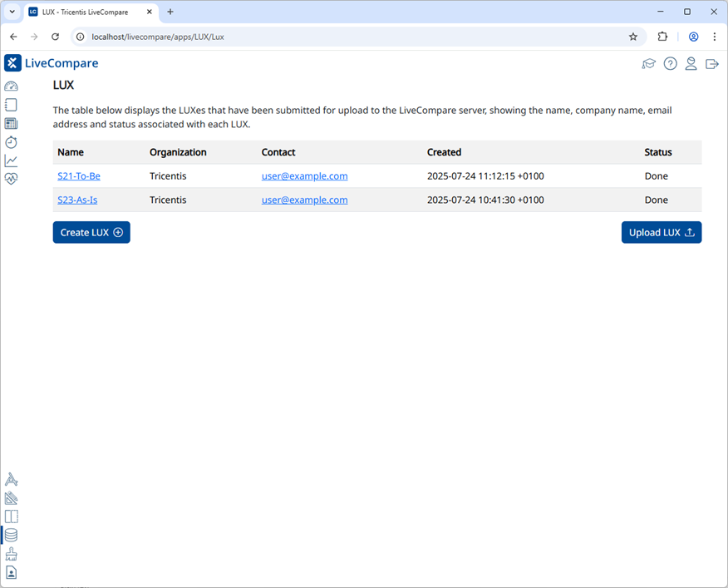Open a new browser tab

click(170, 12)
